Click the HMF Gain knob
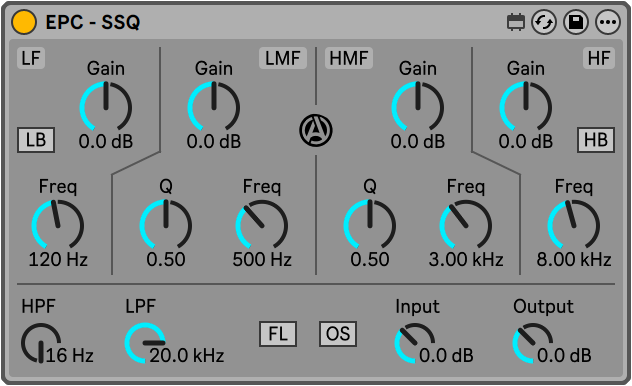 [x=418, y=106]
